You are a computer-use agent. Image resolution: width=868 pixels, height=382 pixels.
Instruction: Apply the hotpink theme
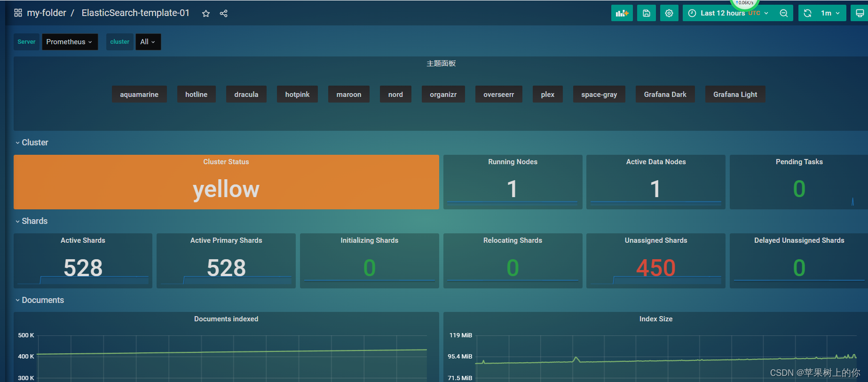(297, 95)
